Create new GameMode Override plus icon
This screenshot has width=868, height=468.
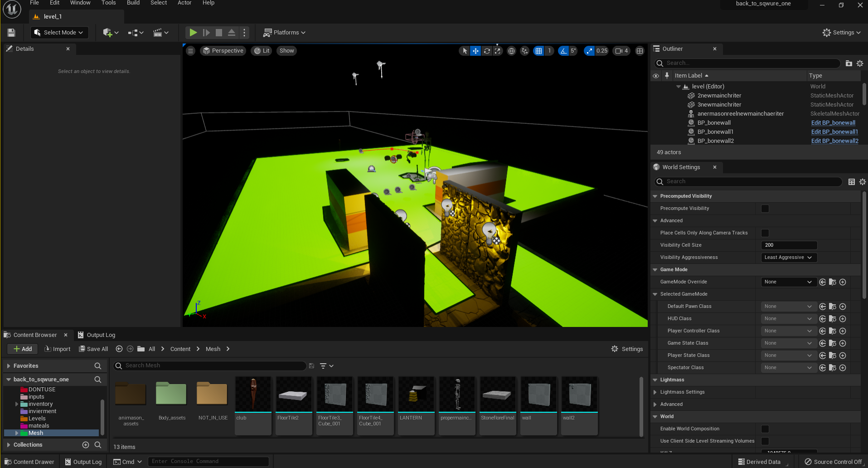tap(843, 282)
